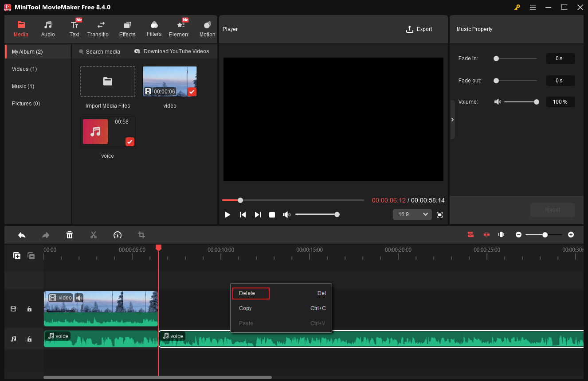Open the Transition panel
Image resolution: width=588 pixels, height=381 pixels.
[x=98, y=28]
